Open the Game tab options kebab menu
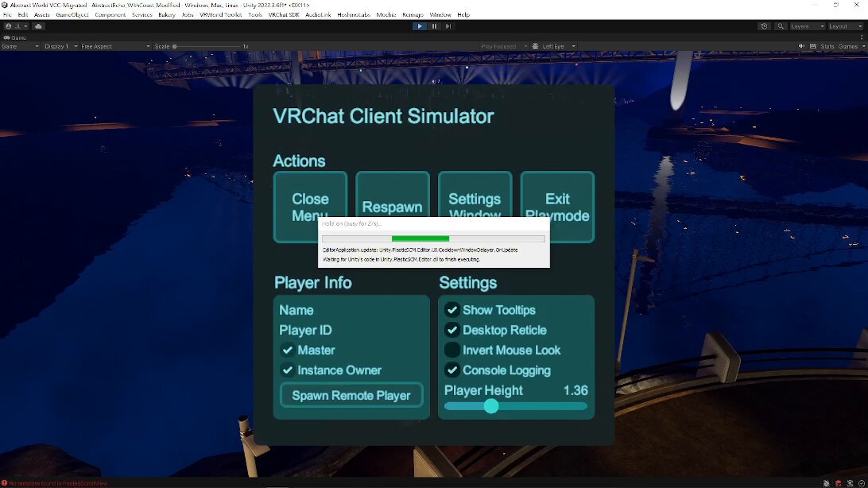 (862, 37)
